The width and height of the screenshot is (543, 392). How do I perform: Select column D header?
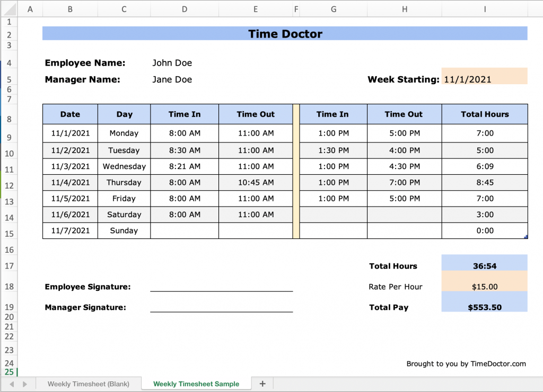coord(185,9)
